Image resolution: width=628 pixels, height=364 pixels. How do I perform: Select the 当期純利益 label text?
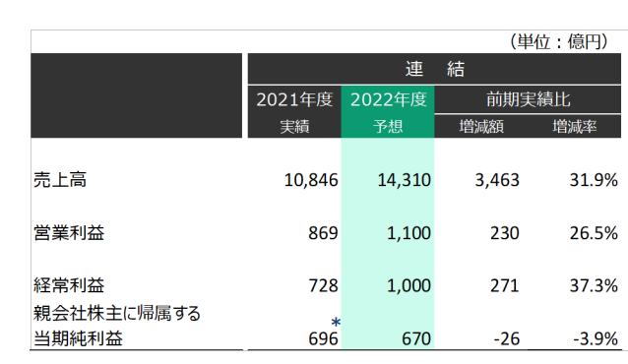tap(78, 338)
